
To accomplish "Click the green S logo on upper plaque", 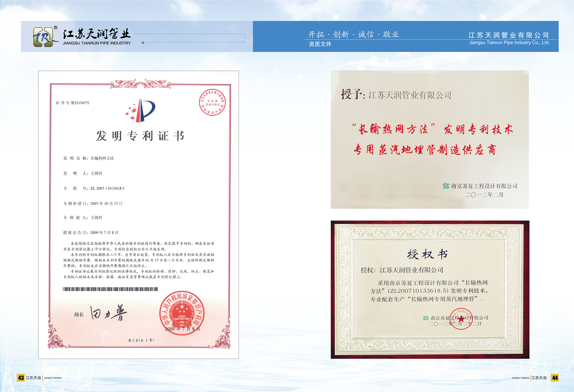I will click(446, 186).
